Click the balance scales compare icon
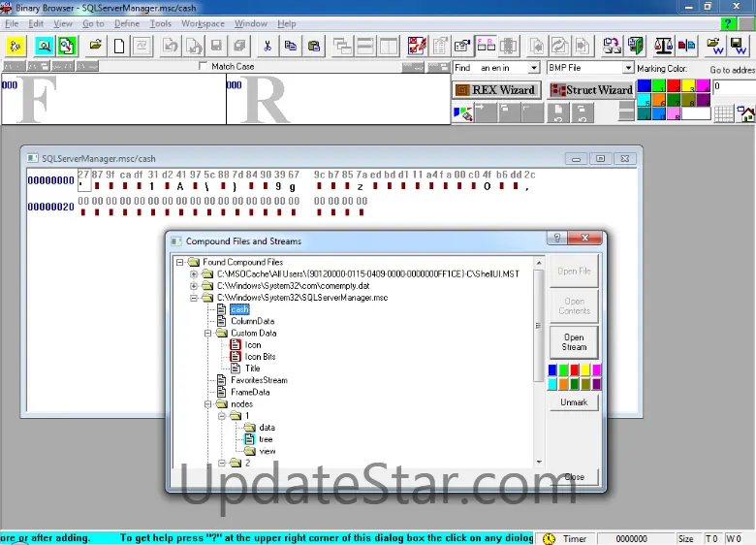 click(x=663, y=47)
